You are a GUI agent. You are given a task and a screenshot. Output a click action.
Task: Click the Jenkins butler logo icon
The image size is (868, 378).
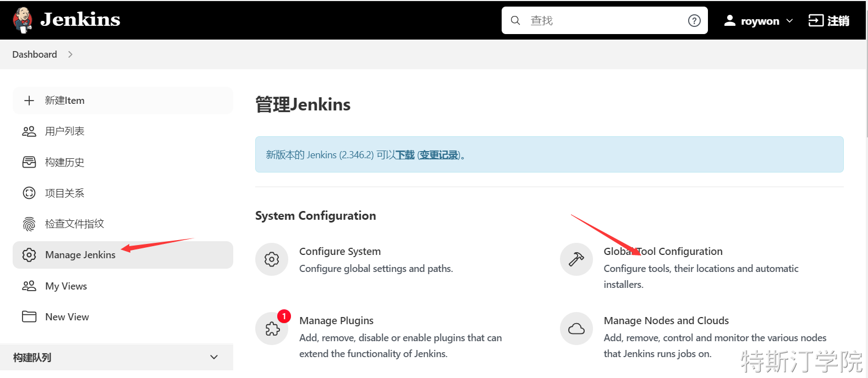(23, 20)
